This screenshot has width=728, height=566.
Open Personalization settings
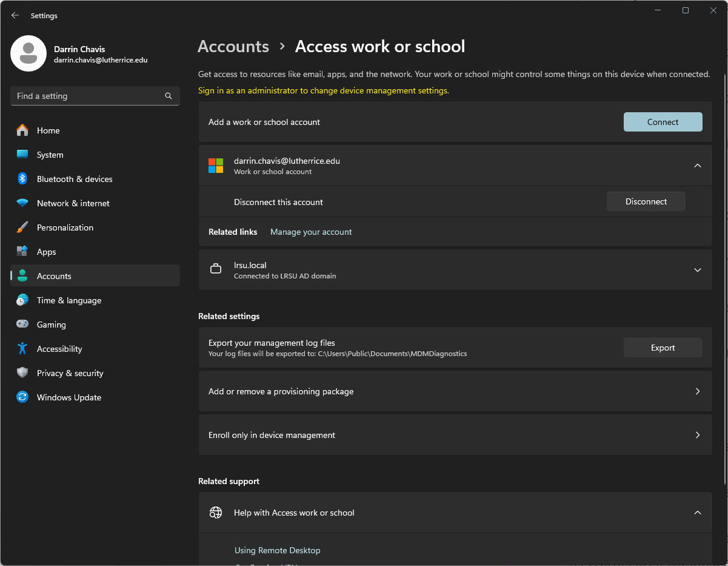coord(95,227)
